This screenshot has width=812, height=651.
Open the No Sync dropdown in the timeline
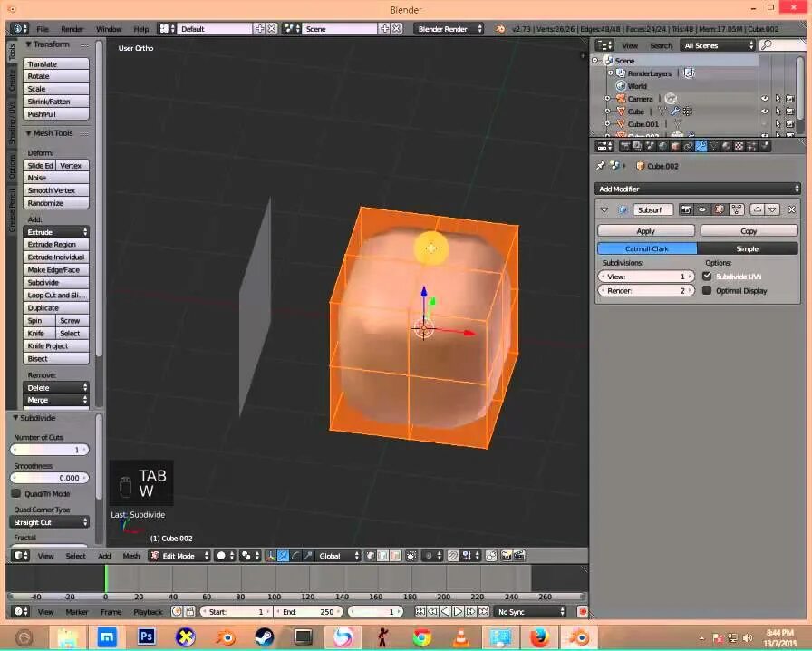coord(530,612)
